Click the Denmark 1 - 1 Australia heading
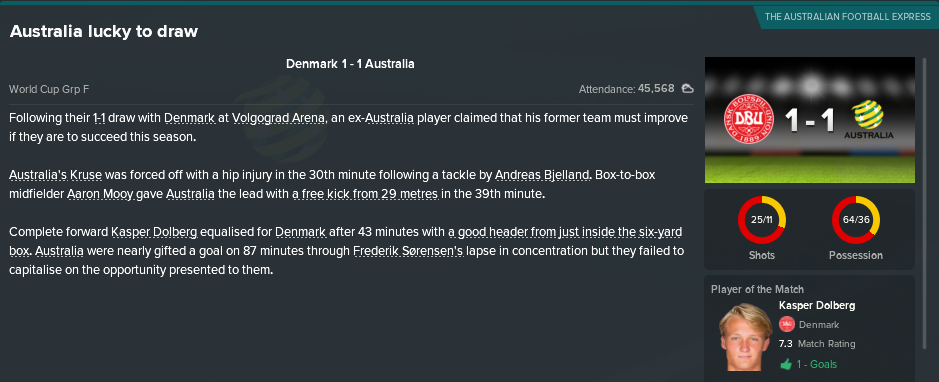The image size is (939, 382). [x=350, y=64]
